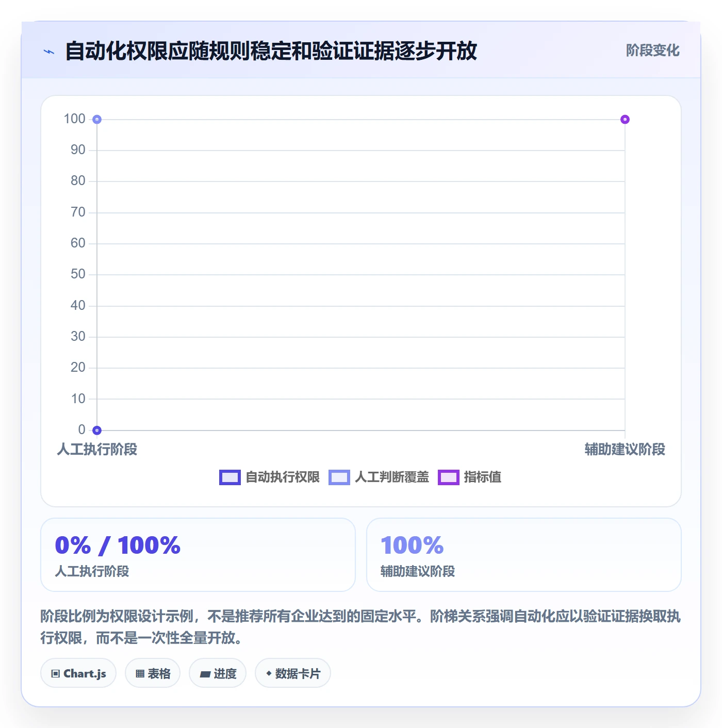Click the diamond icon in 数据卡片 chip
This screenshot has width=722, height=728.
tap(269, 673)
